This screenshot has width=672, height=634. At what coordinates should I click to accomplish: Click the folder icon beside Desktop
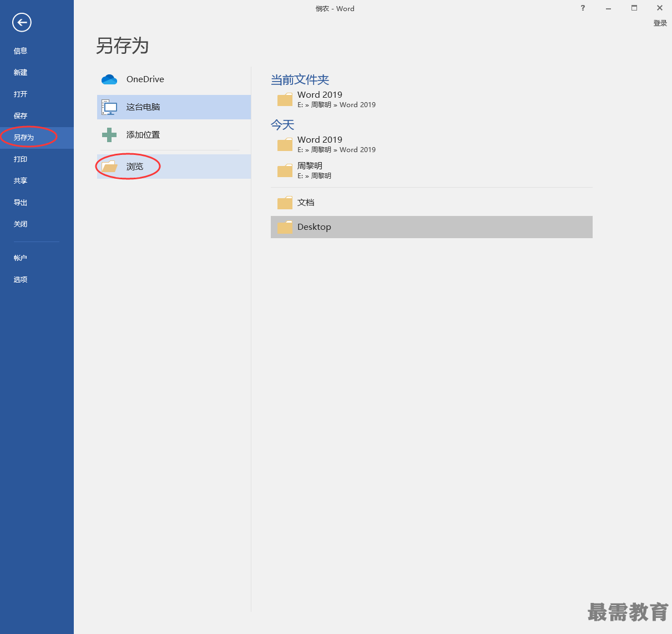tap(285, 227)
